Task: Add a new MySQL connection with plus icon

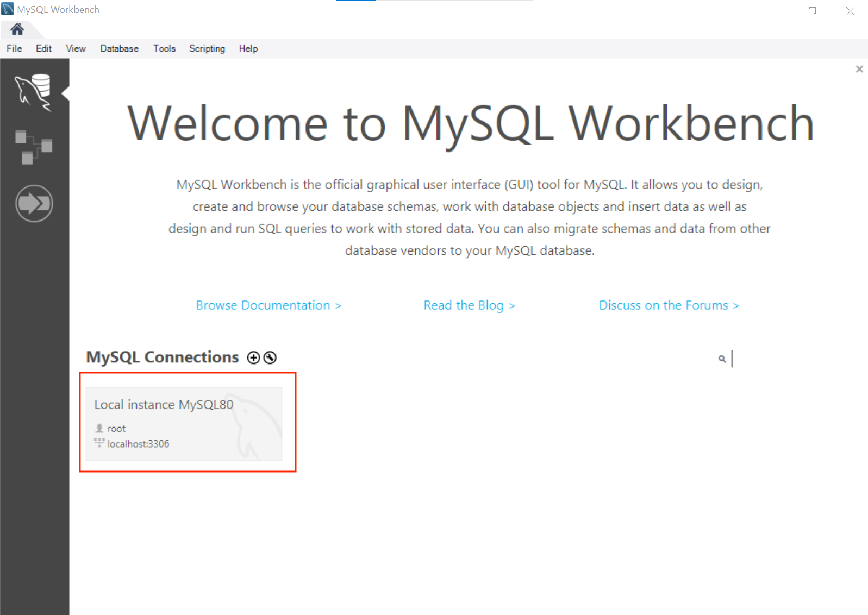Action: pyautogui.click(x=253, y=357)
